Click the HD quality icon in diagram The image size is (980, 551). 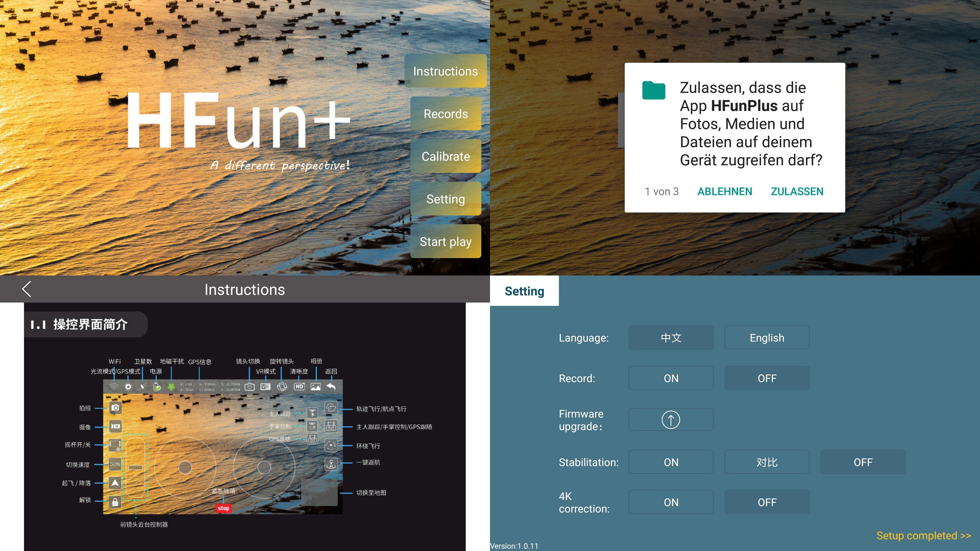[x=299, y=387]
